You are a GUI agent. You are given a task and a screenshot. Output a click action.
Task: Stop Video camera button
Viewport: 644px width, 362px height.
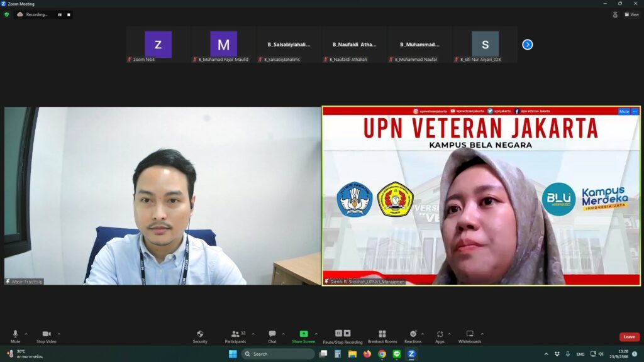47,337
